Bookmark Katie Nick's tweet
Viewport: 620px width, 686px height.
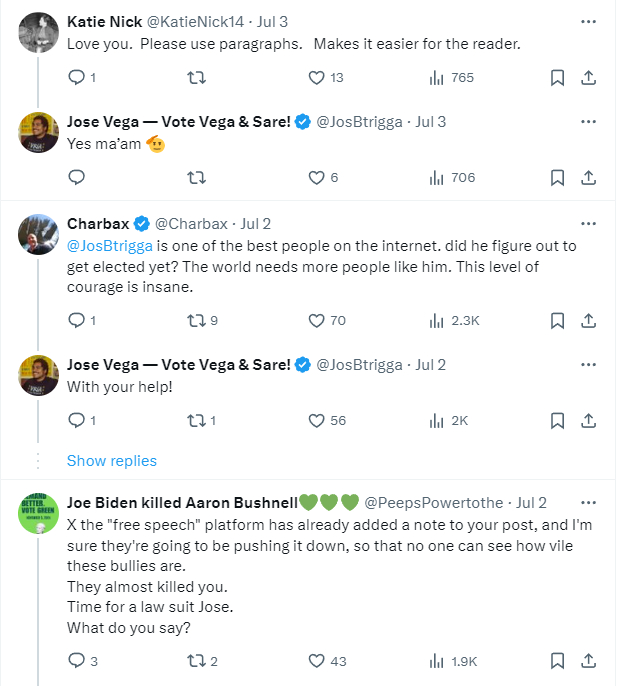click(558, 77)
